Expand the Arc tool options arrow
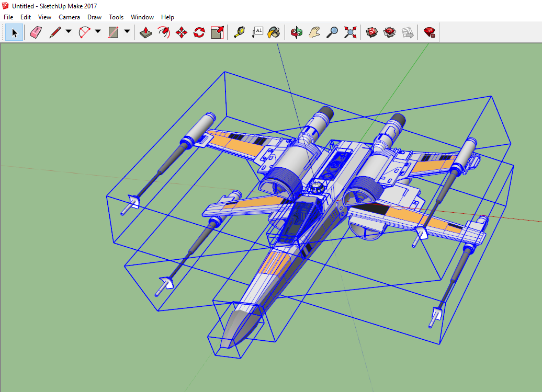542x392 pixels. [98, 31]
